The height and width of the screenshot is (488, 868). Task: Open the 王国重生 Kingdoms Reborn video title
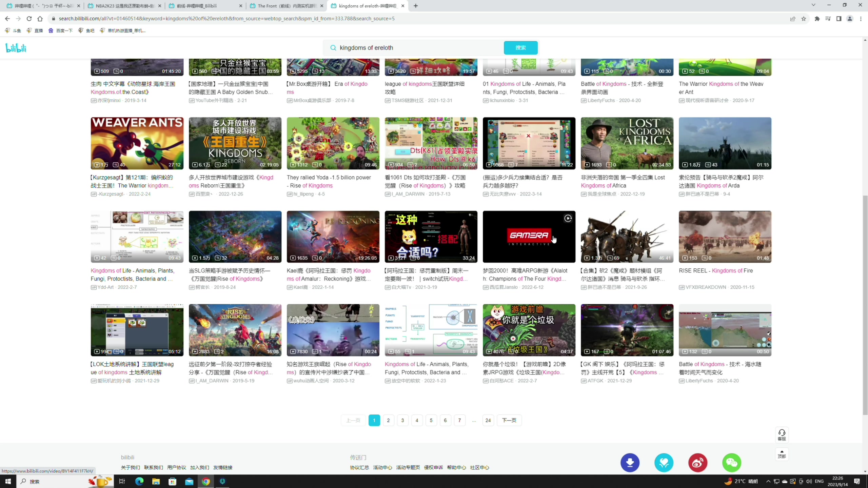pos(231,181)
